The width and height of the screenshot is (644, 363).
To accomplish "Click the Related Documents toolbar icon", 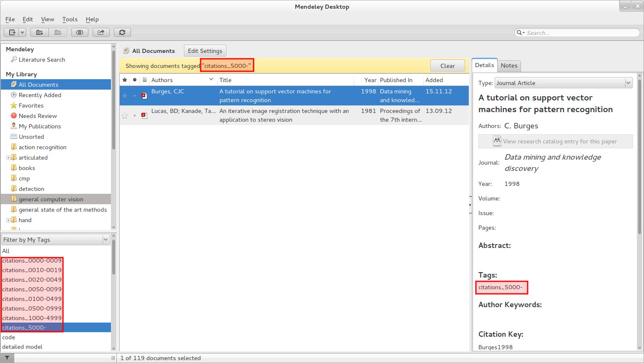I will [x=80, y=33].
